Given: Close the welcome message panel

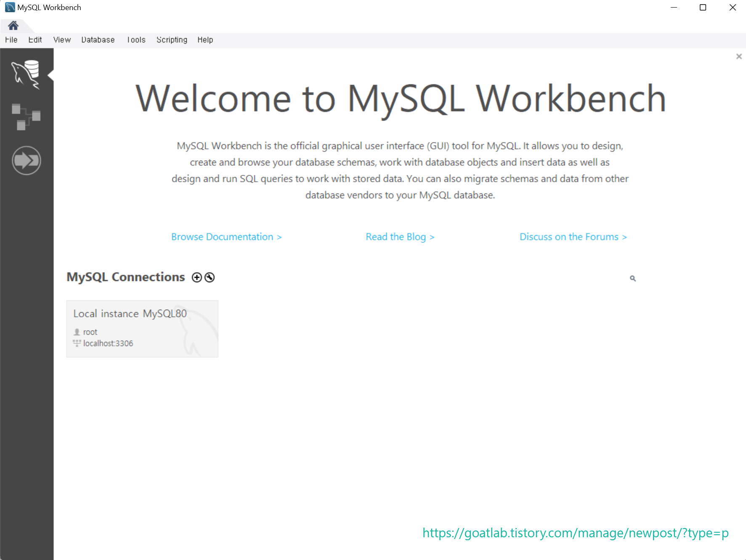Looking at the screenshot, I should click(739, 56).
